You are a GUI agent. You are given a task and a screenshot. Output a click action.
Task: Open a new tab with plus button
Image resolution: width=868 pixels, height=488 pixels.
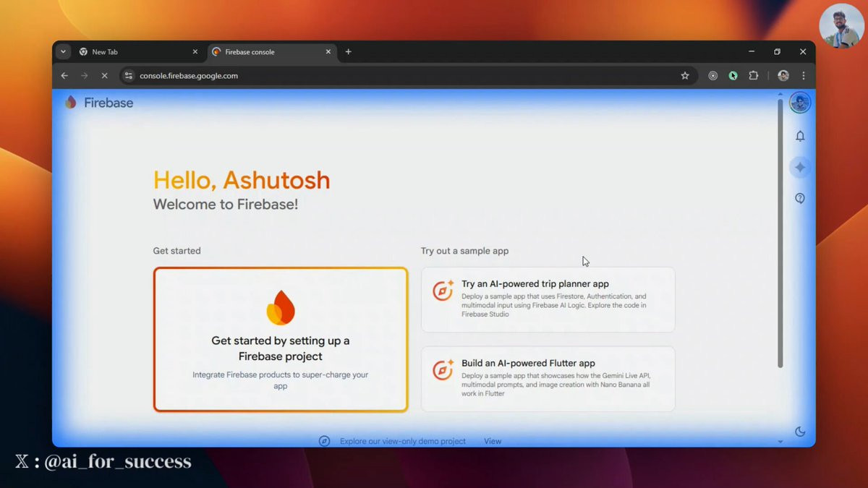348,51
